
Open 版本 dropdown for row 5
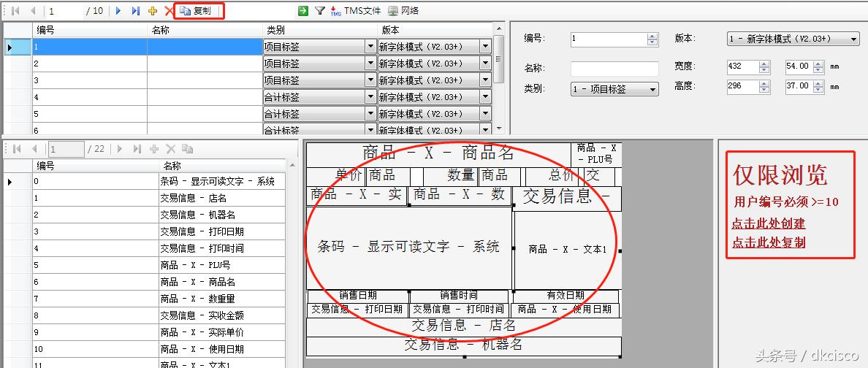485,113
